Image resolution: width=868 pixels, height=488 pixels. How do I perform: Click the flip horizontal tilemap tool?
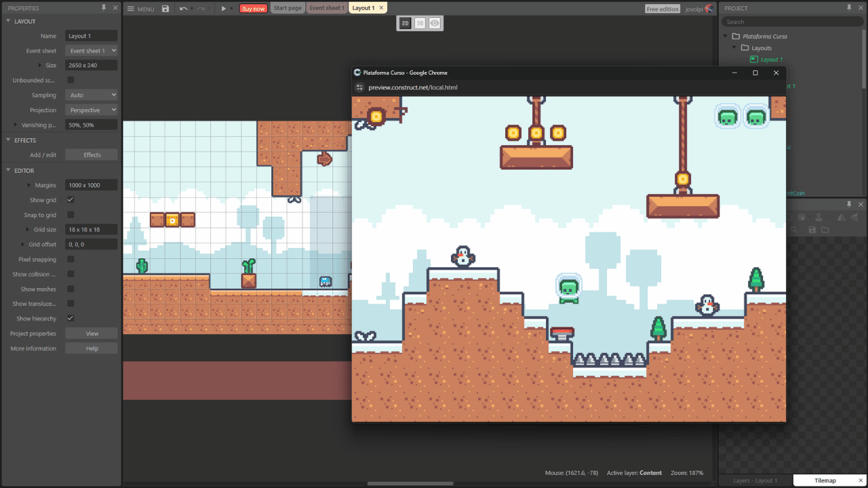pyautogui.click(x=841, y=217)
